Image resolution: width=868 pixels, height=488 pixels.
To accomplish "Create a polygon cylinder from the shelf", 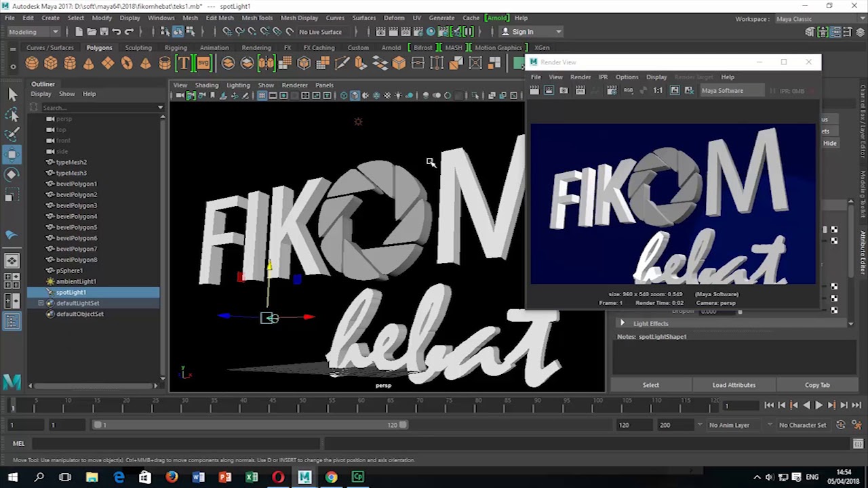I will point(70,63).
